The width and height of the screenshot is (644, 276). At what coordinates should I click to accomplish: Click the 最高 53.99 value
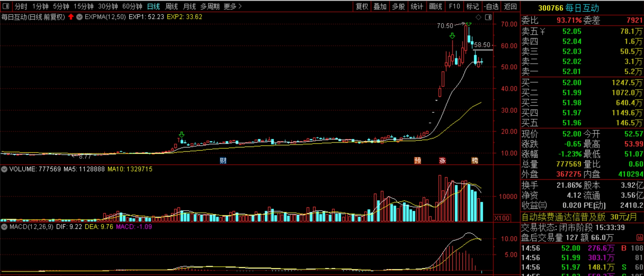[633, 144]
